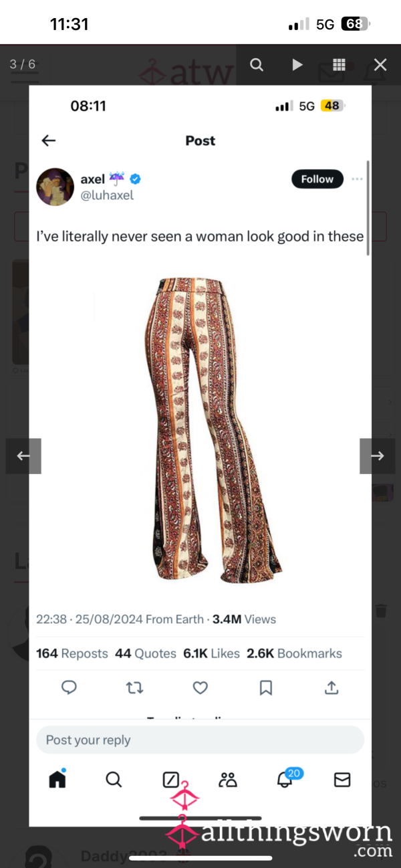Tap the share upload icon

click(x=331, y=687)
